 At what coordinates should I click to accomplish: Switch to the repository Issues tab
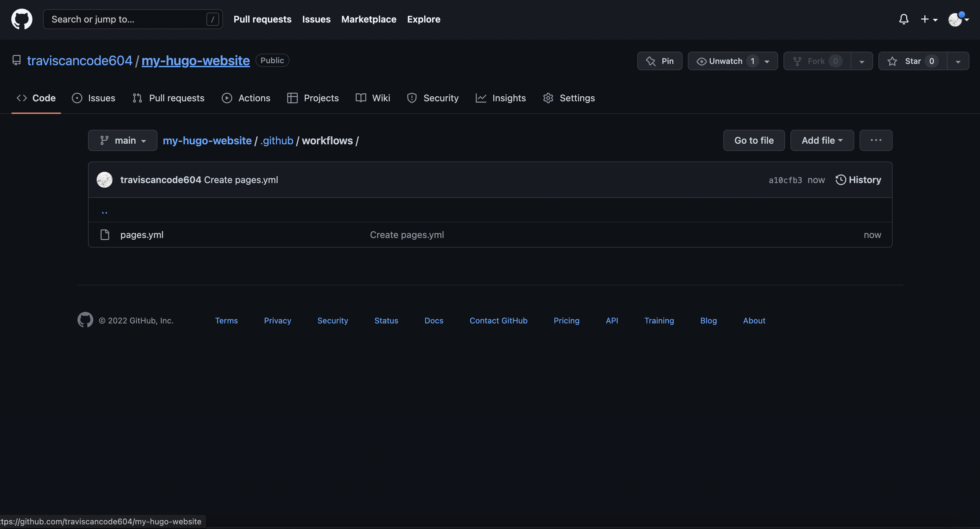(x=94, y=98)
